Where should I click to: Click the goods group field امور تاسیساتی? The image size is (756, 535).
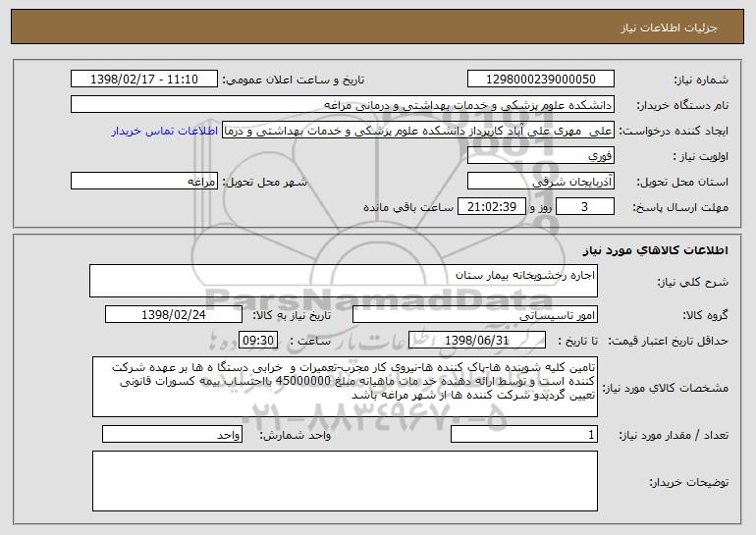475,315
